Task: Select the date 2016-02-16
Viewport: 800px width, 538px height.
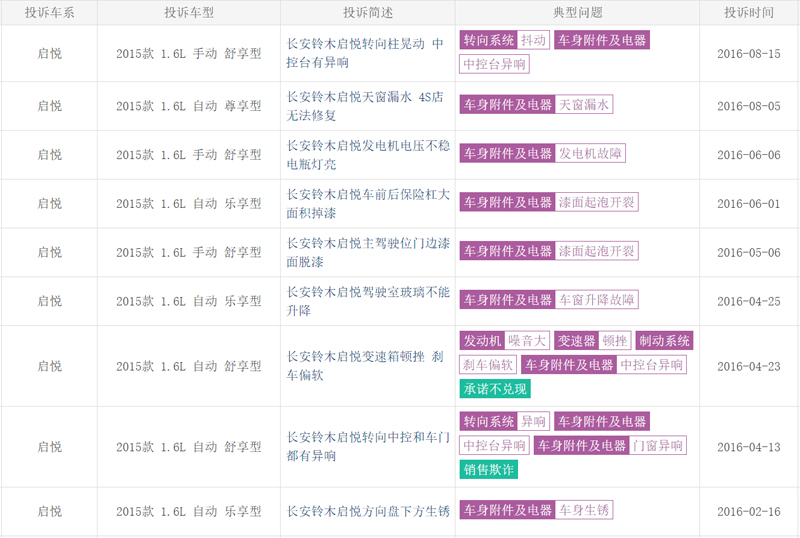Action: (x=748, y=511)
